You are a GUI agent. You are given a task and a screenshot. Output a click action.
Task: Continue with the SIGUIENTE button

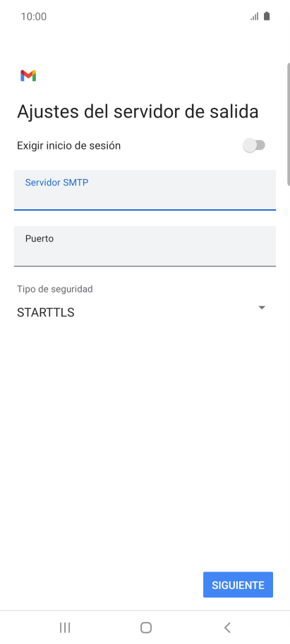238,584
